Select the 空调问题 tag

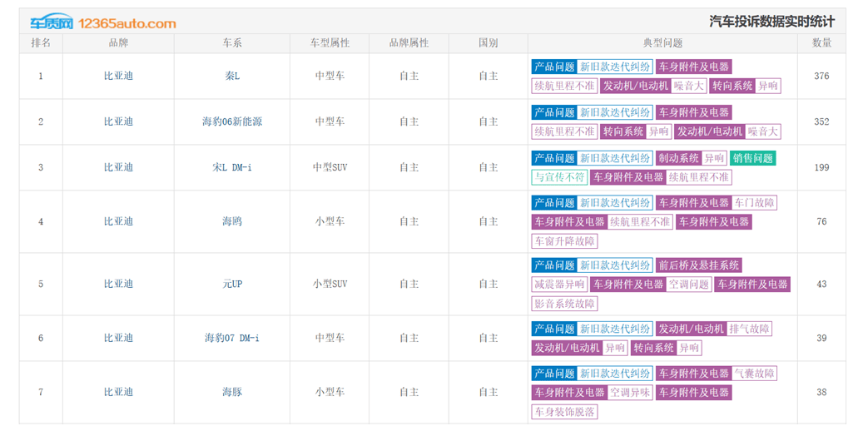tap(688, 285)
